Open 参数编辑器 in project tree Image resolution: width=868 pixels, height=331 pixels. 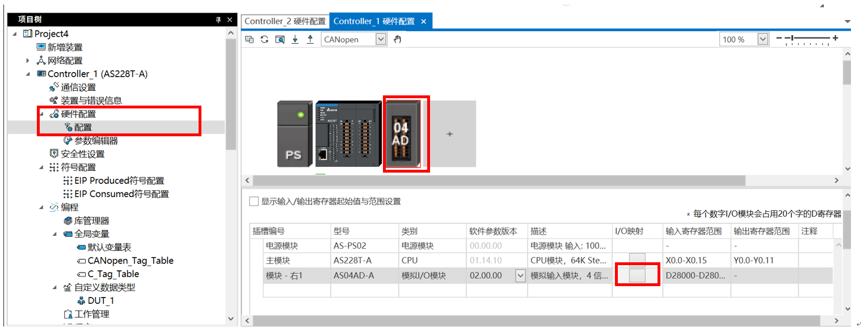[96, 141]
